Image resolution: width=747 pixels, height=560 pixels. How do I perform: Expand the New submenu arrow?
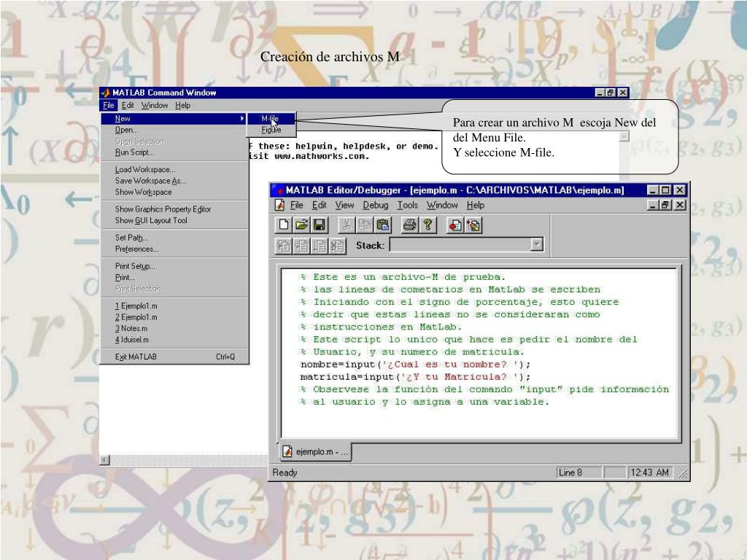click(242, 118)
